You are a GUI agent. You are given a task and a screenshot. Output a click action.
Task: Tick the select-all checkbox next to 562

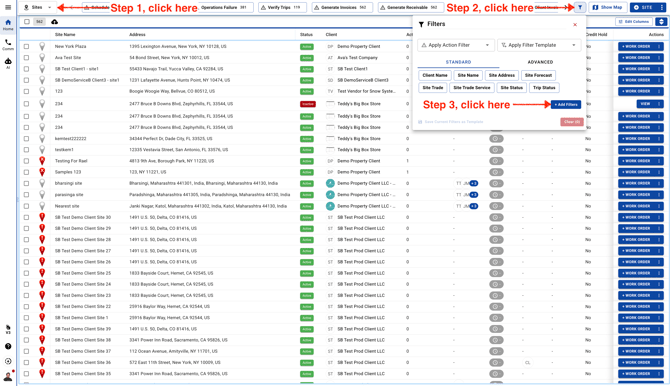[x=27, y=22]
